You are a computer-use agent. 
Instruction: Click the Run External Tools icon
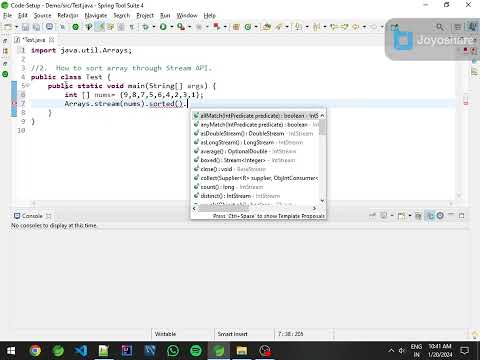tap(181, 27)
